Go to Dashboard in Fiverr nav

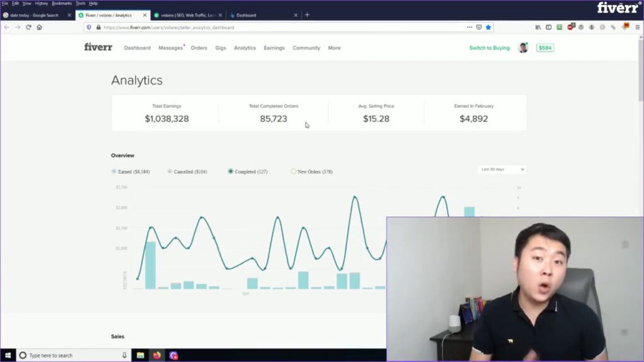pos(137,48)
